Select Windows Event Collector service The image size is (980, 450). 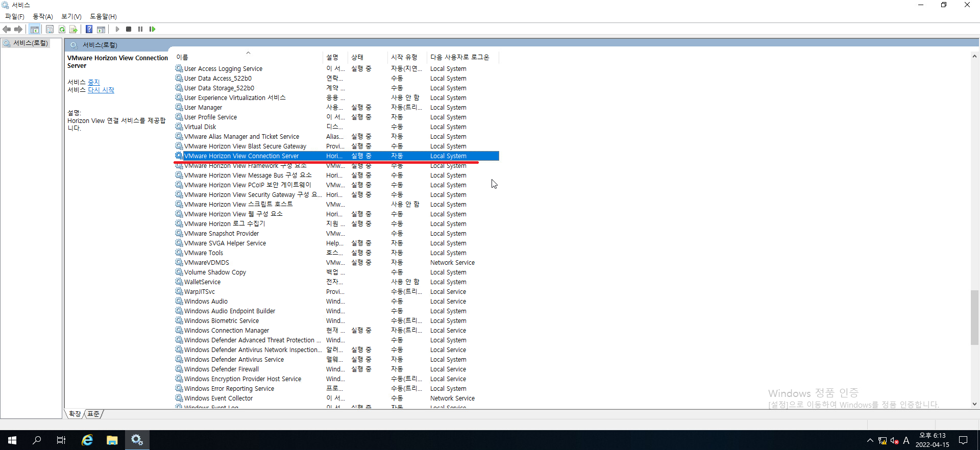coord(336,398)
